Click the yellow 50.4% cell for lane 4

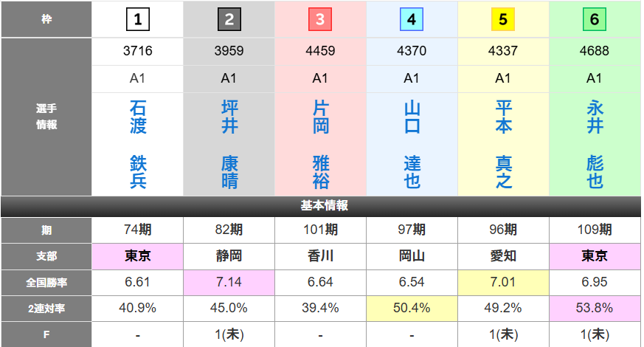[412, 307]
